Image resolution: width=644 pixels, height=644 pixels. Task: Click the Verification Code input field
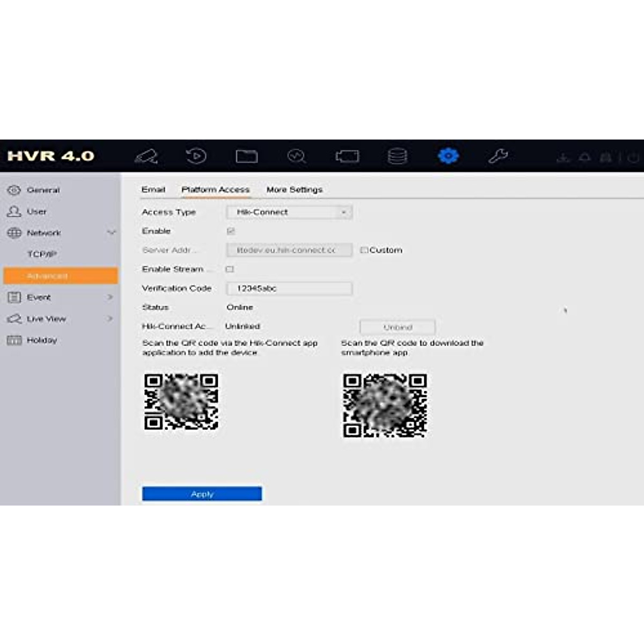(x=289, y=289)
